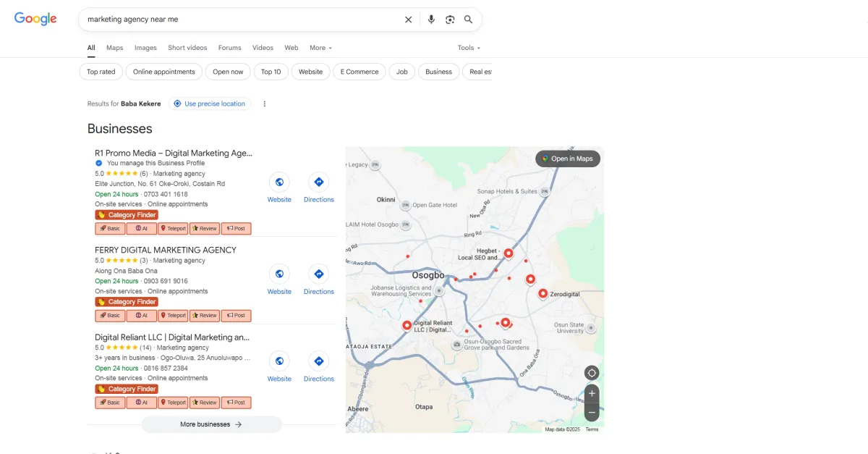The height and width of the screenshot is (454, 868).
Task: Click Open in Maps on the map
Action: (x=568, y=159)
